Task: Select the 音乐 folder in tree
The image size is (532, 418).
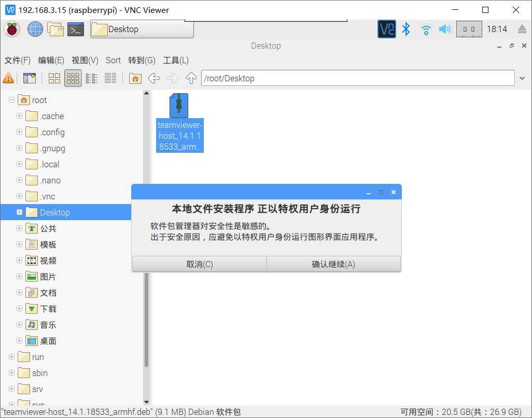Action: click(41, 325)
